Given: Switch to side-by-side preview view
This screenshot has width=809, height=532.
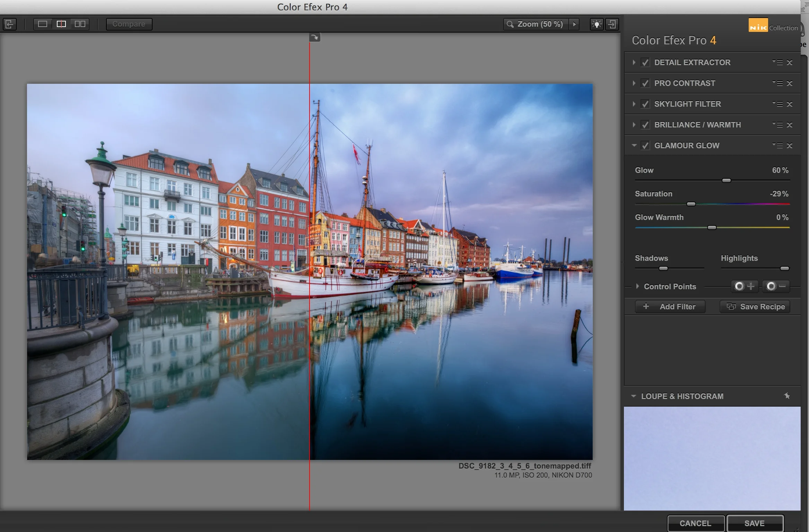Looking at the screenshot, I should (x=80, y=24).
